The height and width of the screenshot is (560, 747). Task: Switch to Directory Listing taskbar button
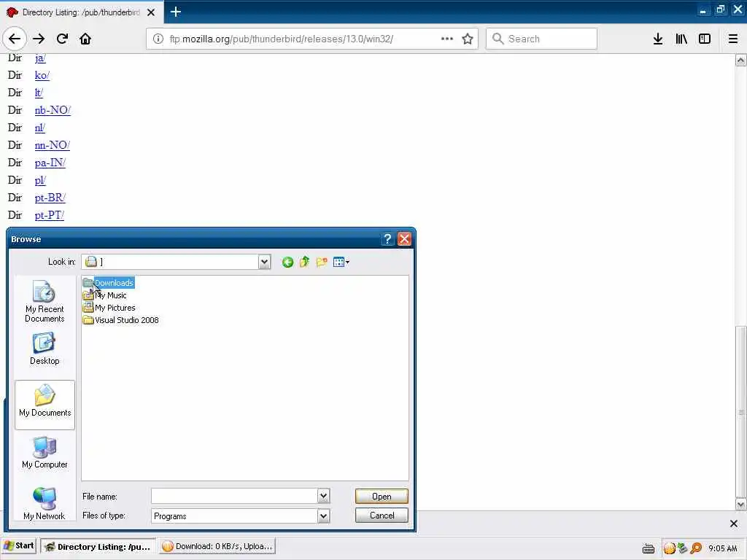pyautogui.click(x=98, y=547)
